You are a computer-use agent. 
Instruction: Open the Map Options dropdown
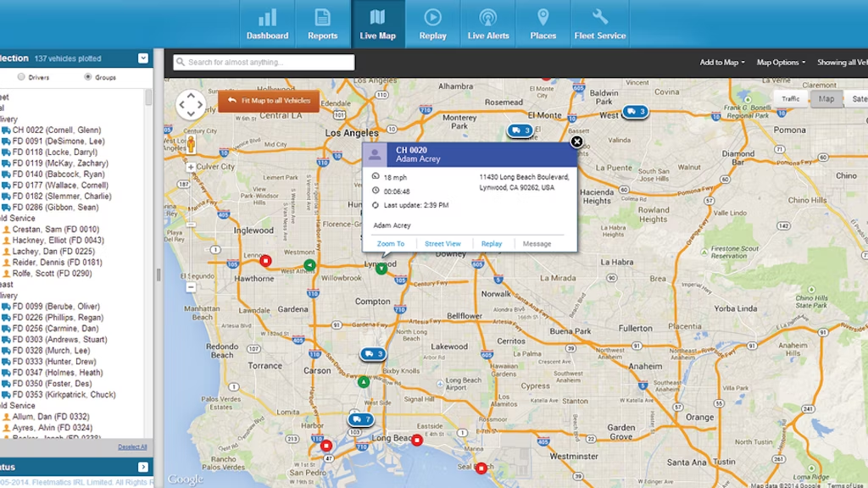click(x=781, y=63)
